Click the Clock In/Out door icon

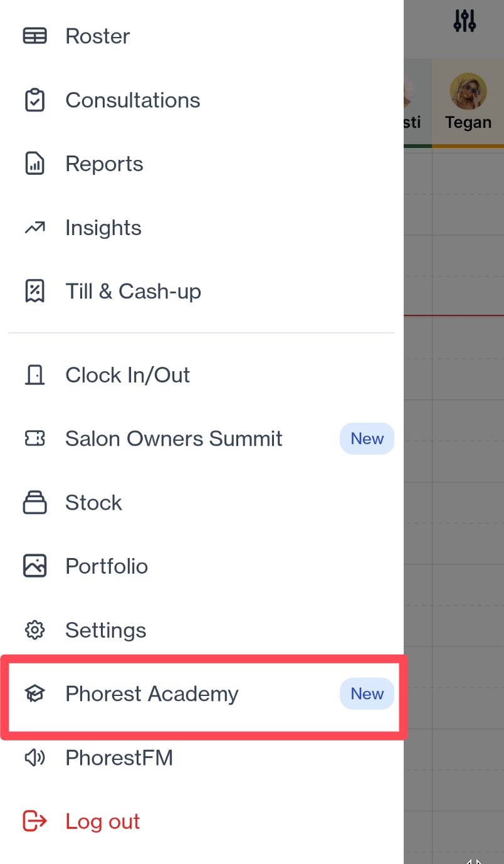pyautogui.click(x=34, y=375)
